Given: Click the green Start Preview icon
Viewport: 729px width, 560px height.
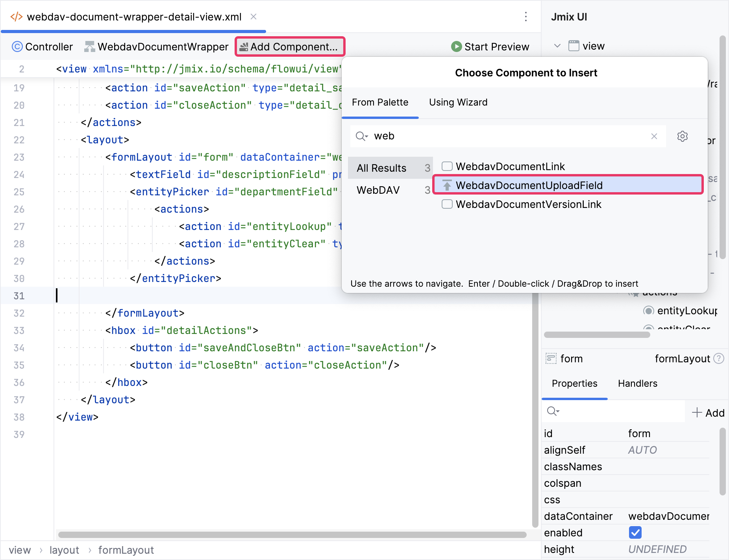Looking at the screenshot, I should (456, 47).
